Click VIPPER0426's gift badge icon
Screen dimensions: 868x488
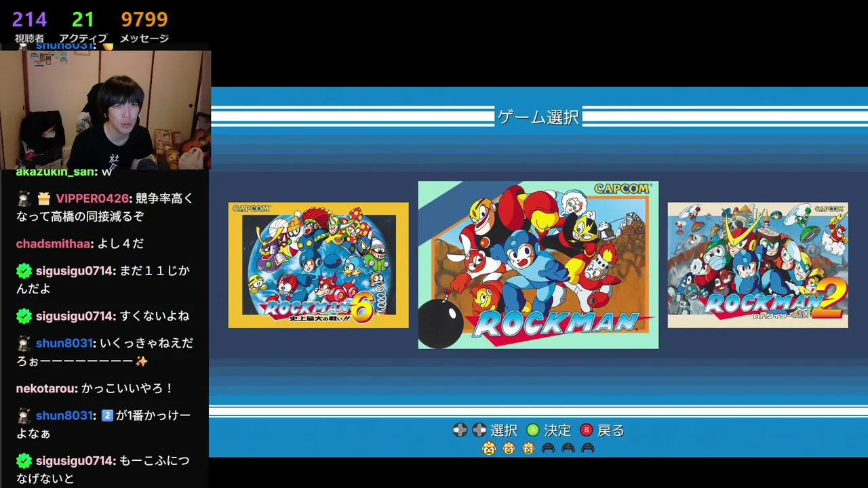(x=44, y=198)
